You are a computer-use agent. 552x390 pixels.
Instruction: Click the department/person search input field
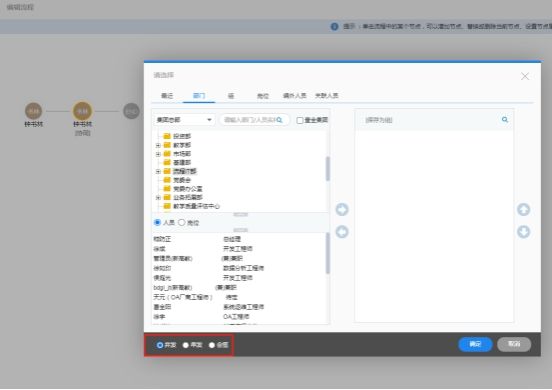pos(255,120)
